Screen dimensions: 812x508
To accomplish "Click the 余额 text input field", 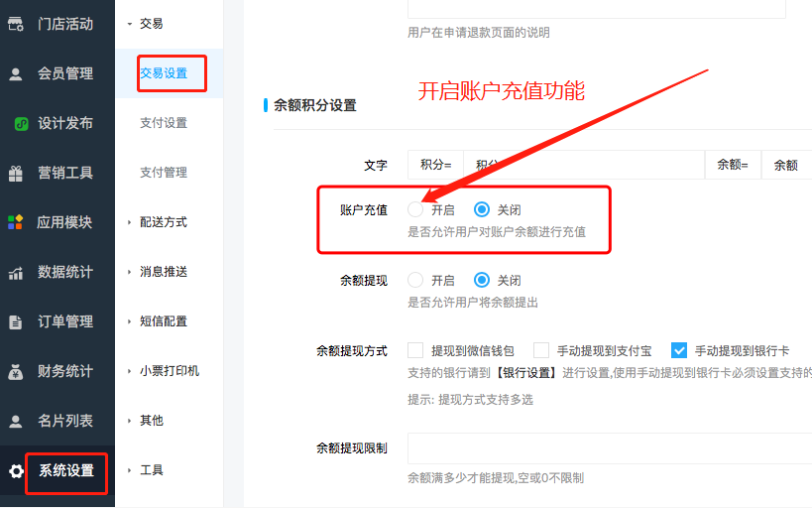I will point(786,165).
